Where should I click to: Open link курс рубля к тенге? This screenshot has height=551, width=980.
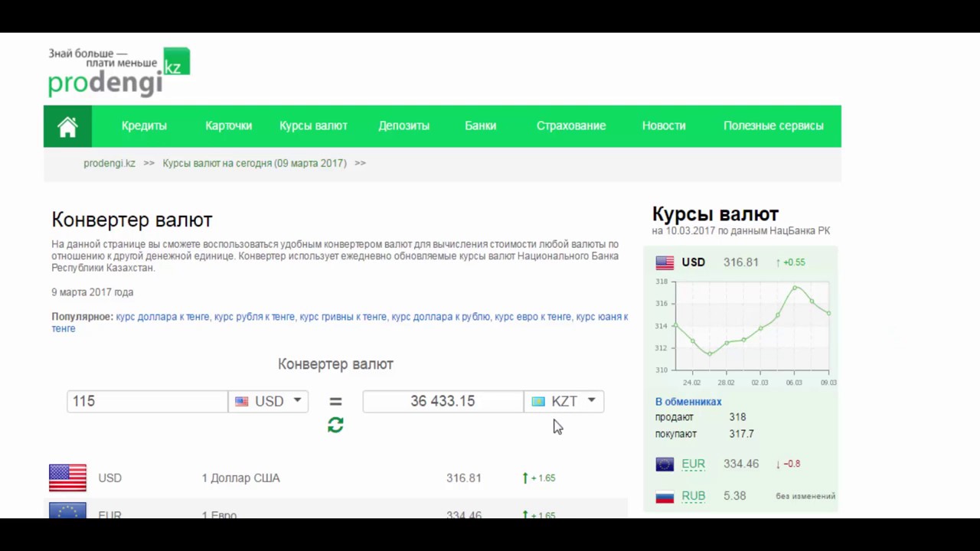click(x=254, y=317)
